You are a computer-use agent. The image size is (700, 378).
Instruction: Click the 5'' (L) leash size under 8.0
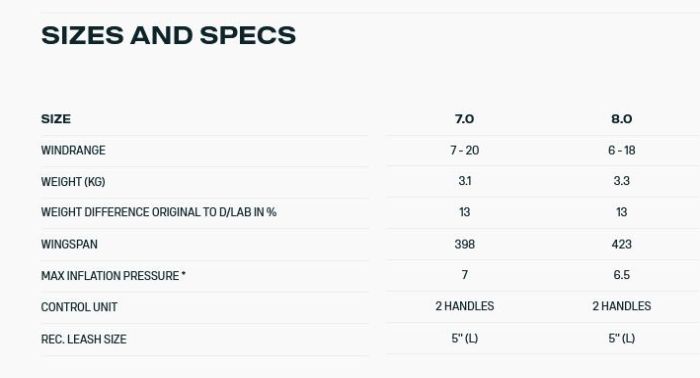point(621,338)
